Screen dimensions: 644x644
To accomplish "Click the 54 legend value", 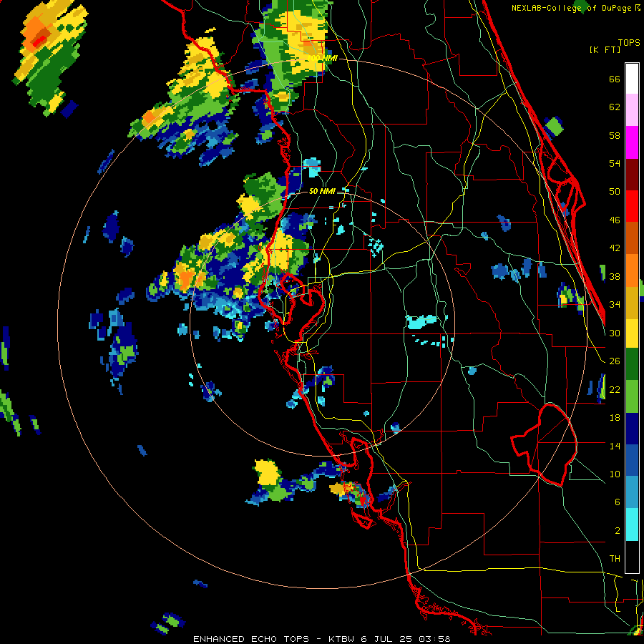I will tap(615, 163).
